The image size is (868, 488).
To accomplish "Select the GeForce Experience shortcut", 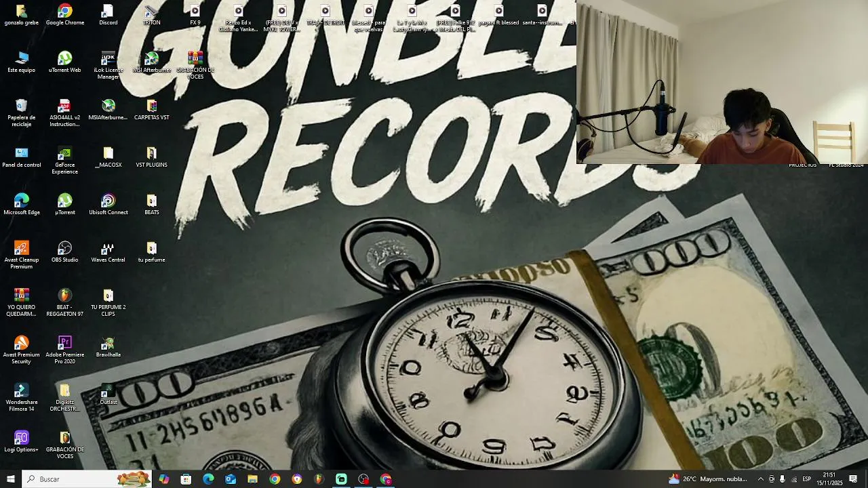I will coord(65,161).
